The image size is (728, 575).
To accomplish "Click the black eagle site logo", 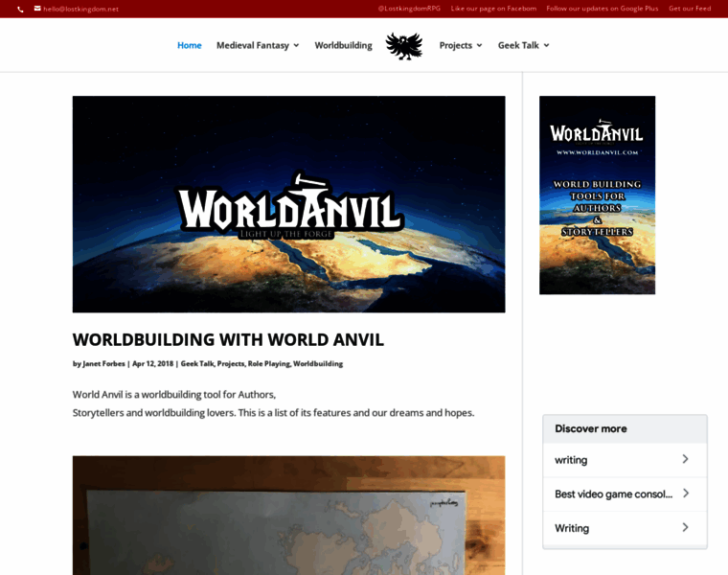I will click(x=403, y=46).
